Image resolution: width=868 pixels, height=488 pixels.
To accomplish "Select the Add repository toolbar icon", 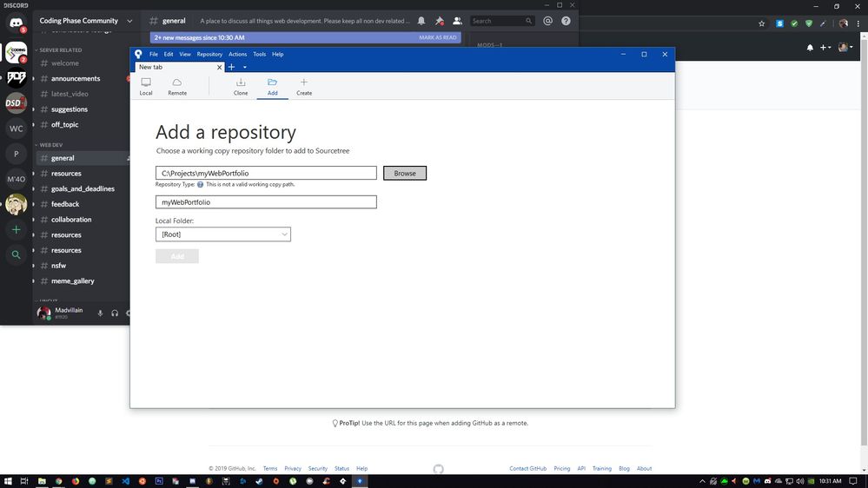I will coord(272,86).
